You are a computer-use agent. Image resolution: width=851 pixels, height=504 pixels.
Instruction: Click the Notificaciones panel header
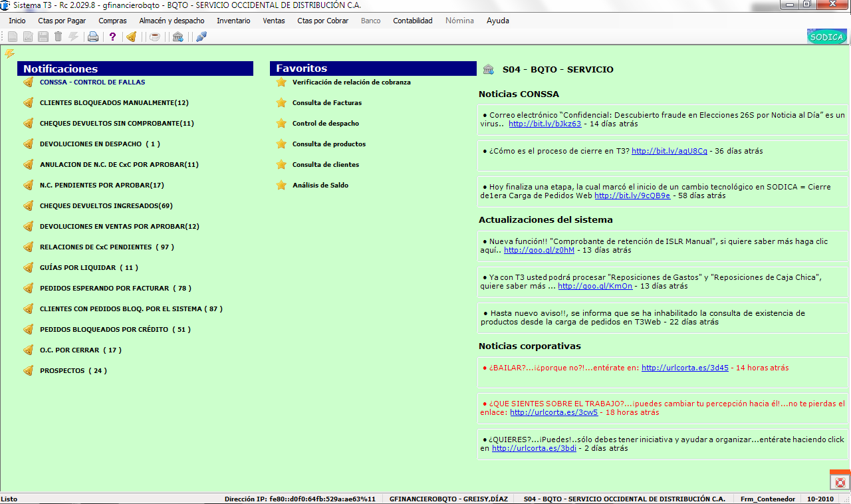136,68
